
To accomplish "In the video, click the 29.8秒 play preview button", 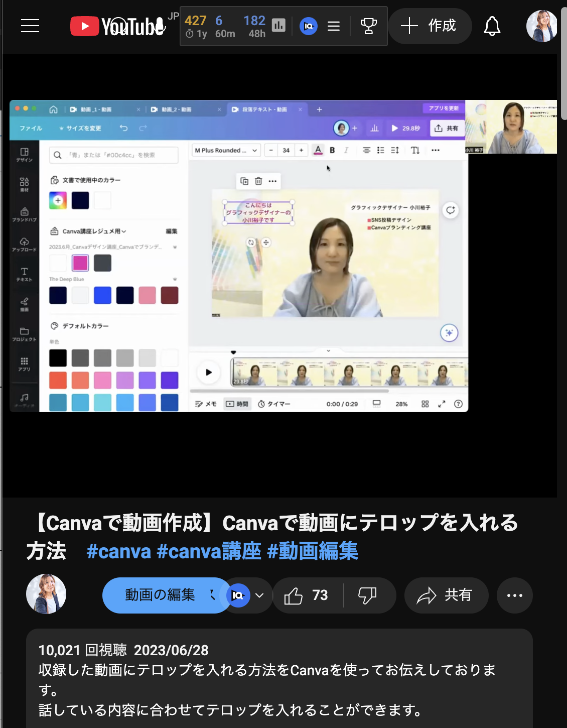I will click(405, 128).
